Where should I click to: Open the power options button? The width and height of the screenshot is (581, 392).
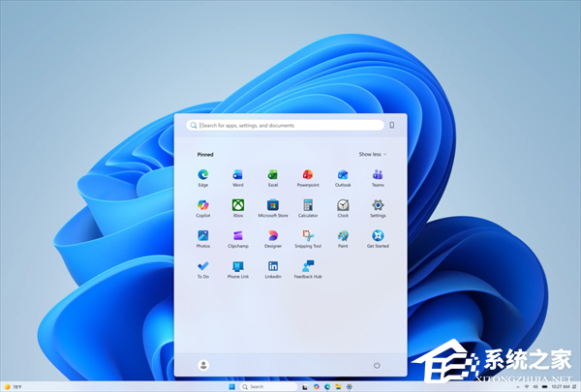377,365
